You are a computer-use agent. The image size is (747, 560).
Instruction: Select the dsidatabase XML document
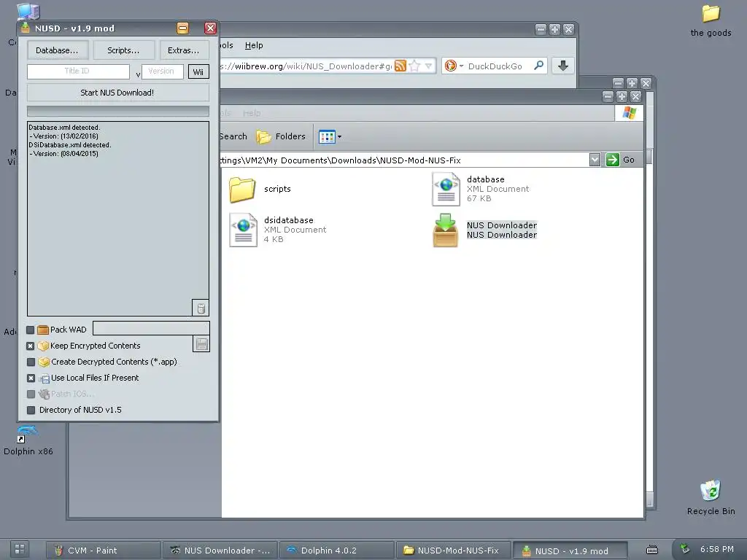[x=278, y=230]
